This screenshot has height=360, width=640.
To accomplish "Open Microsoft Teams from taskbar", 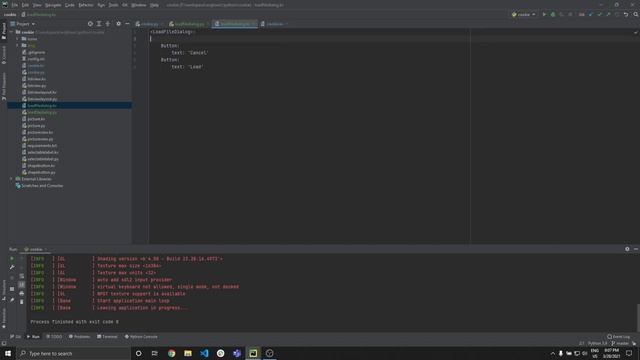I will coord(237,353).
